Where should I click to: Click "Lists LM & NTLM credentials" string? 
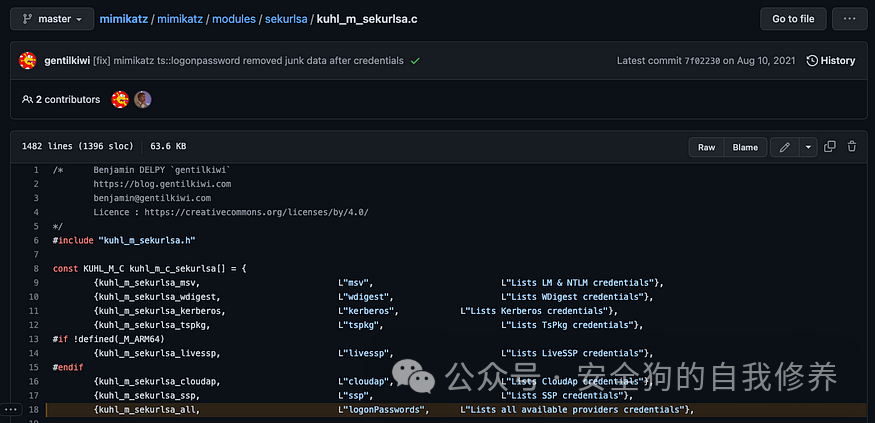click(579, 282)
